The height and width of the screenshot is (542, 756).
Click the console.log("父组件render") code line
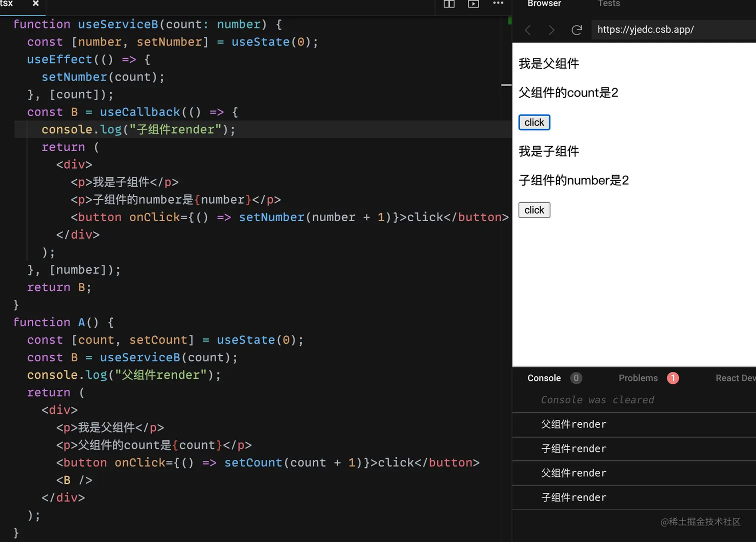(x=124, y=375)
